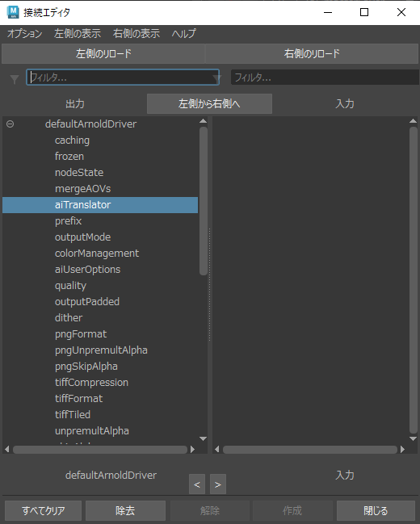Select the mergeAOVs attribute

(100, 188)
